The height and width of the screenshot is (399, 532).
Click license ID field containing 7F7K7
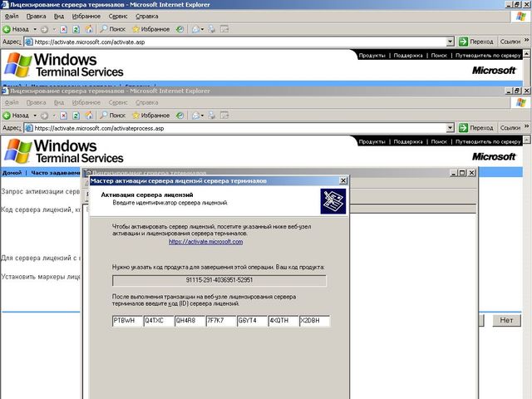point(221,321)
